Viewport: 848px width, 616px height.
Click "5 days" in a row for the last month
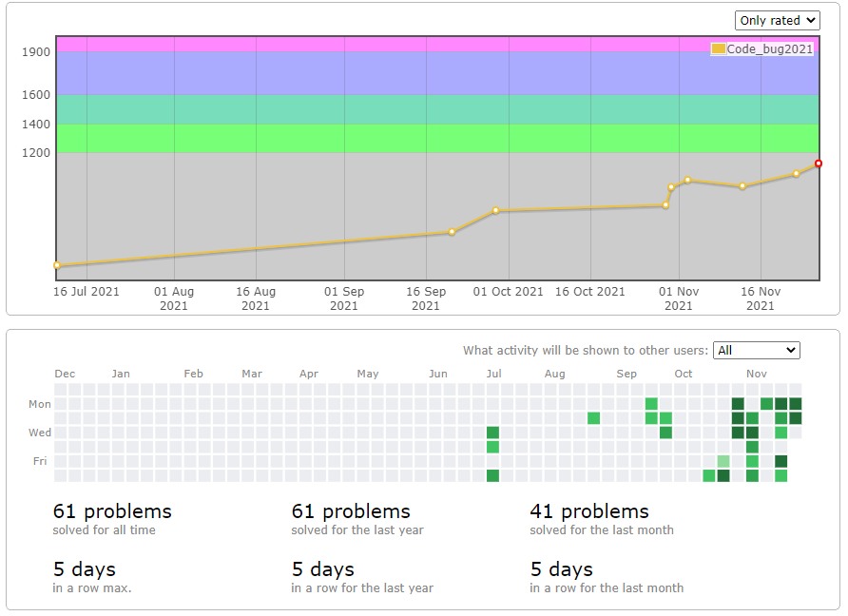tap(561, 569)
